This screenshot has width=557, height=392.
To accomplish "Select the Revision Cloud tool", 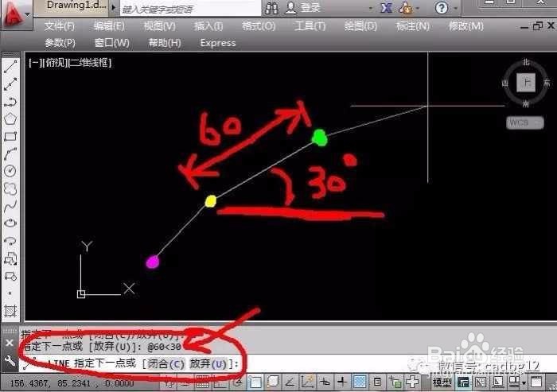I will 10,188.
